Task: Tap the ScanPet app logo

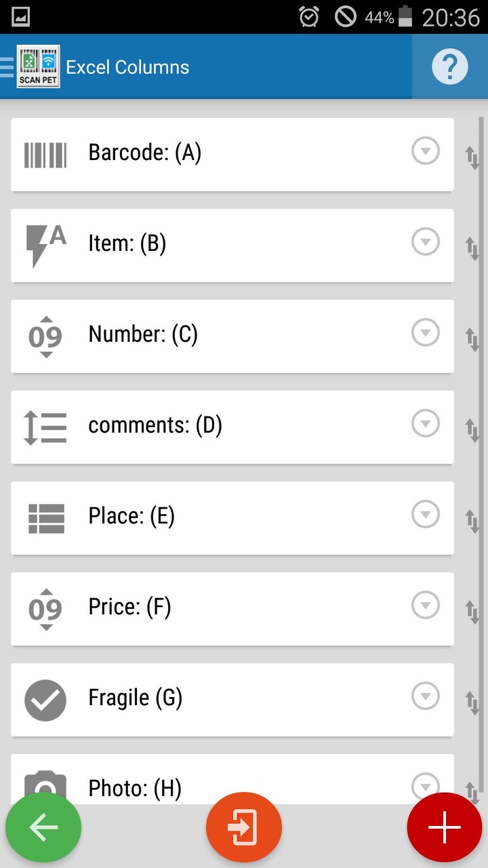Action: (x=39, y=66)
